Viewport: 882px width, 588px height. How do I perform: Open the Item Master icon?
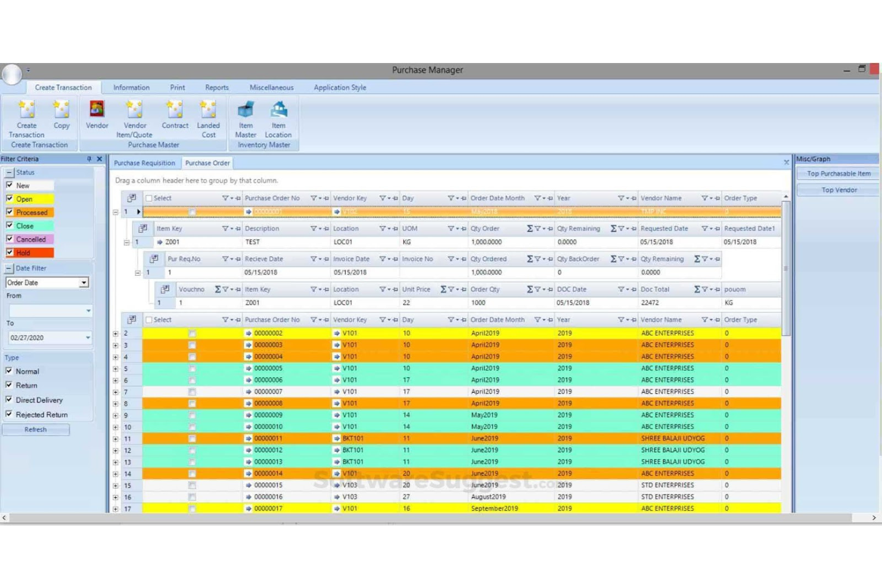tap(246, 110)
